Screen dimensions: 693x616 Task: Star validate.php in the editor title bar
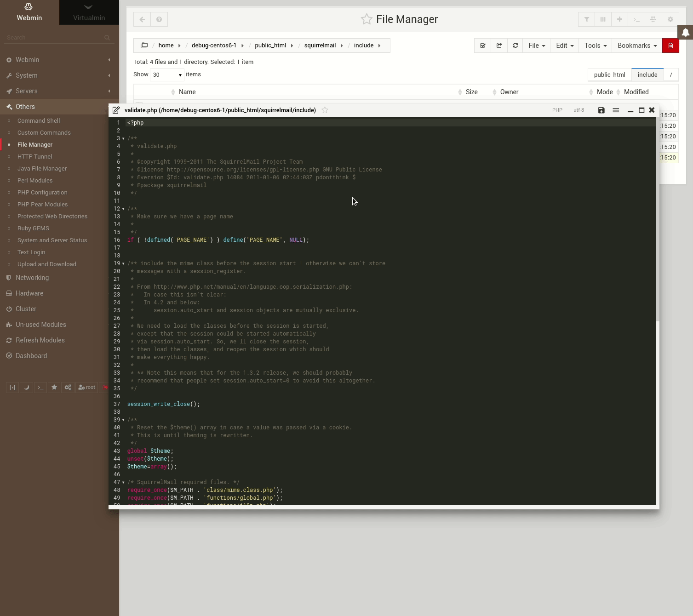[325, 110]
